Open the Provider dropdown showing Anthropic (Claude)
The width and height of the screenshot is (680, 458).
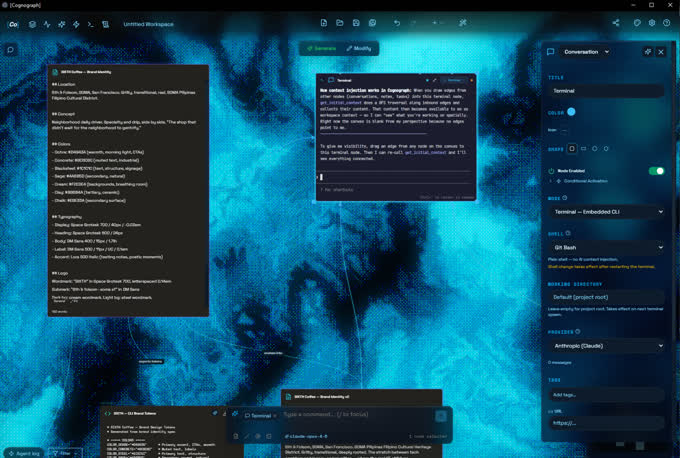pos(606,346)
